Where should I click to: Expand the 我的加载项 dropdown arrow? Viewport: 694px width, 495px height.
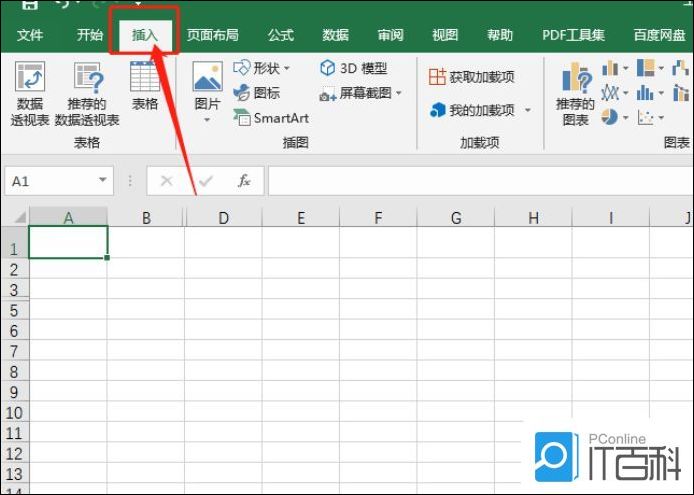tap(528, 110)
